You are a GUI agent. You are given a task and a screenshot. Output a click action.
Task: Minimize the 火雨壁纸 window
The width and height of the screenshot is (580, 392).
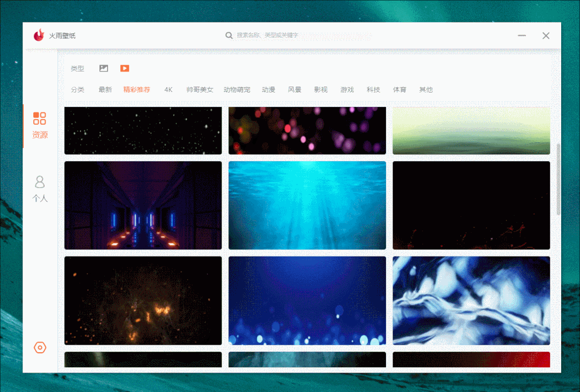coord(521,35)
